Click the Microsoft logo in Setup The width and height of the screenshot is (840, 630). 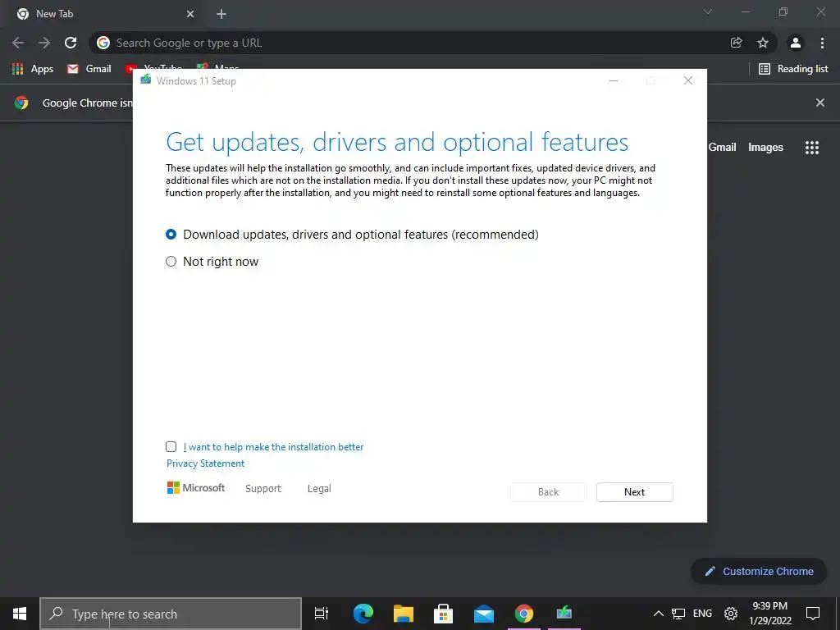(x=196, y=488)
